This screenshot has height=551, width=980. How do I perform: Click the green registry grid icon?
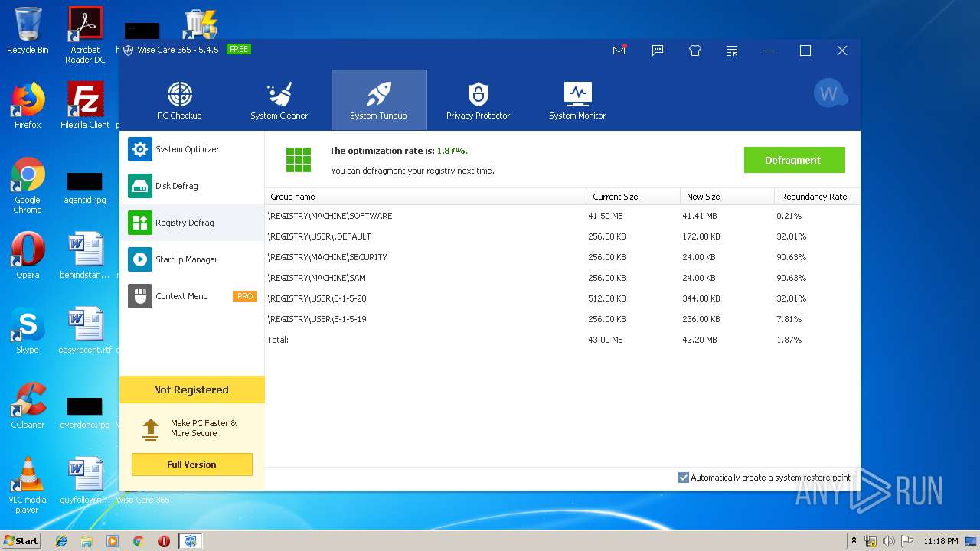pos(299,160)
